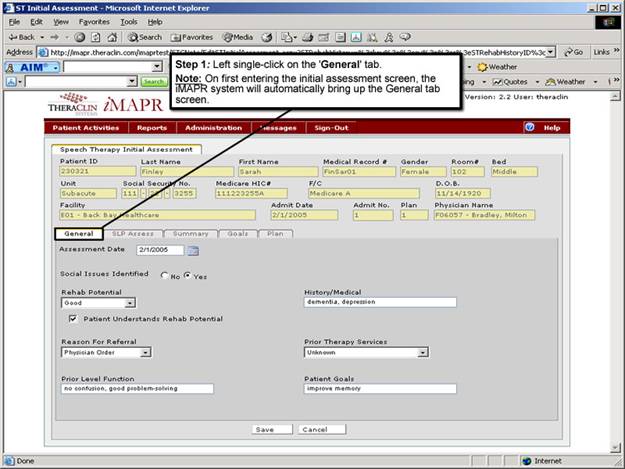Click the green Search button
Screen dimensions: 625x469
[x=153, y=82]
